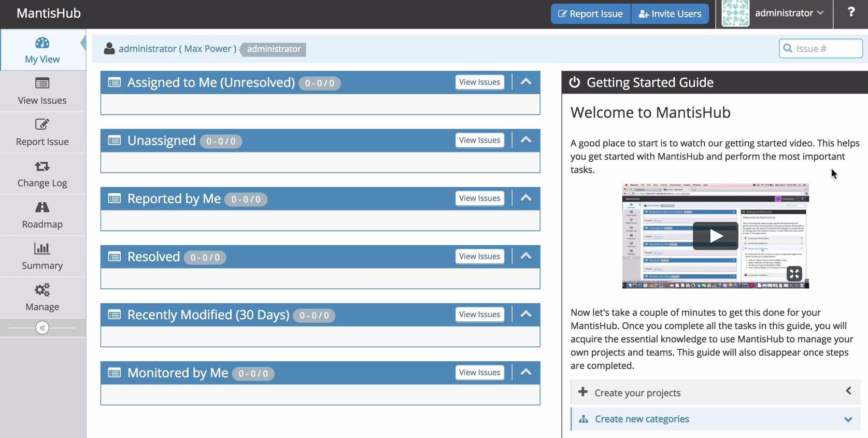Image resolution: width=868 pixels, height=438 pixels.
Task: Open the Roadmap sidebar item
Action: pyautogui.click(x=42, y=216)
